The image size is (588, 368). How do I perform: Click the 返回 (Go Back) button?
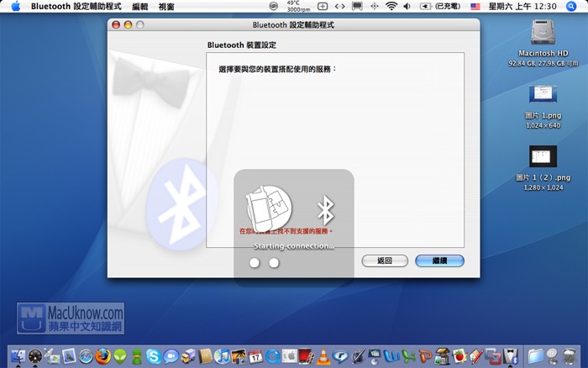point(385,260)
